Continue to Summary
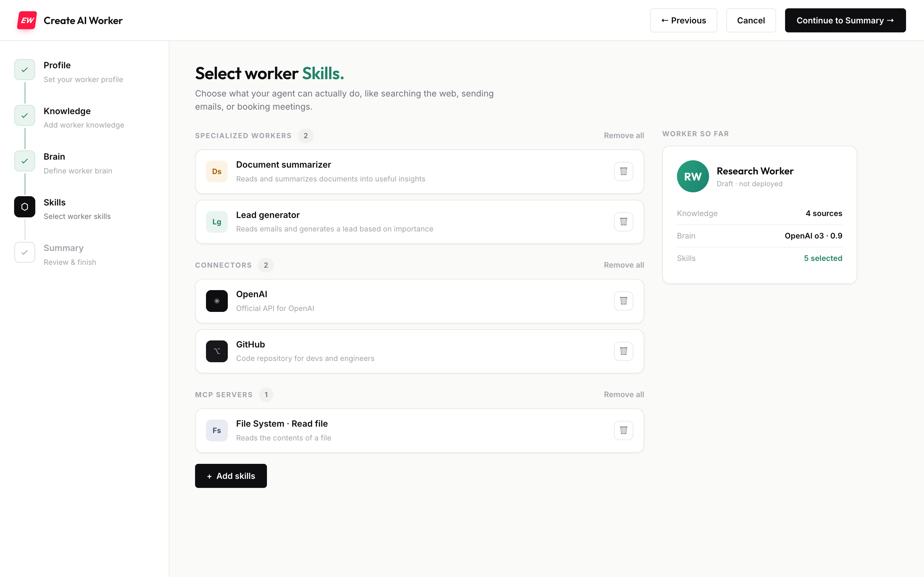Image resolution: width=924 pixels, height=577 pixels. pyautogui.click(x=845, y=20)
